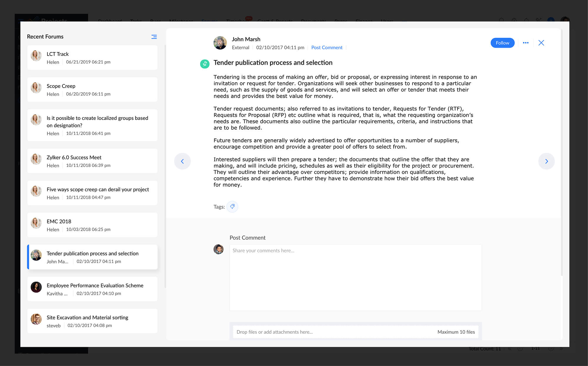The height and width of the screenshot is (366, 588).
Task: Click the commenter avatar beside the comment box
Action: click(x=218, y=249)
